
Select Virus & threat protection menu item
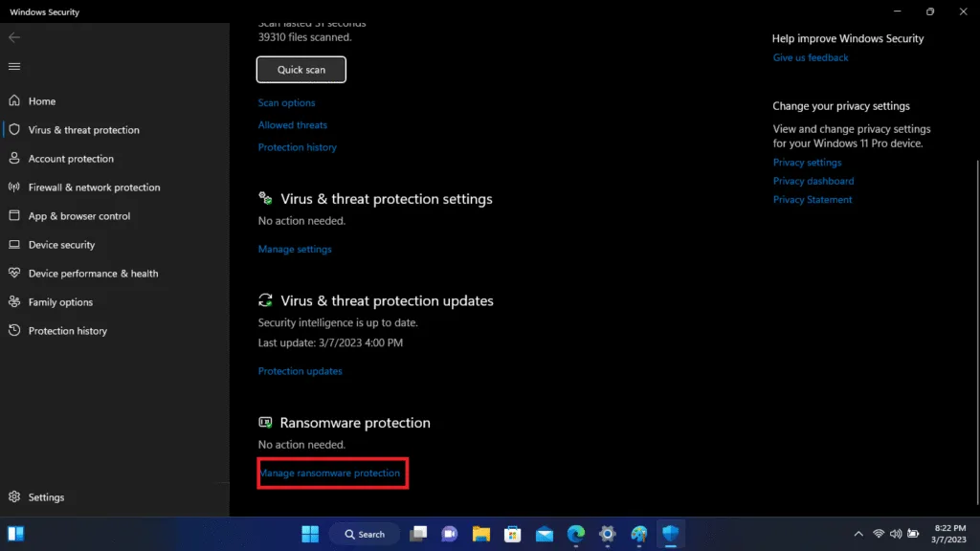point(84,130)
